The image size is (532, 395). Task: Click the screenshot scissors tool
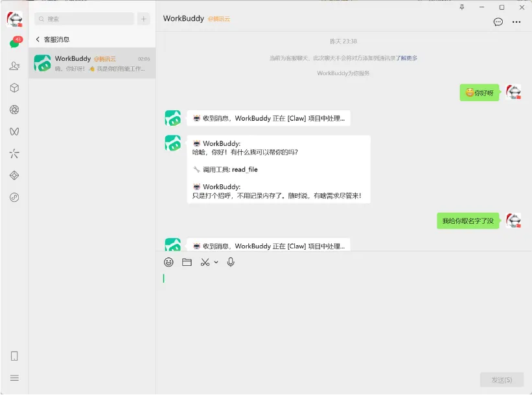[x=205, y=262]
